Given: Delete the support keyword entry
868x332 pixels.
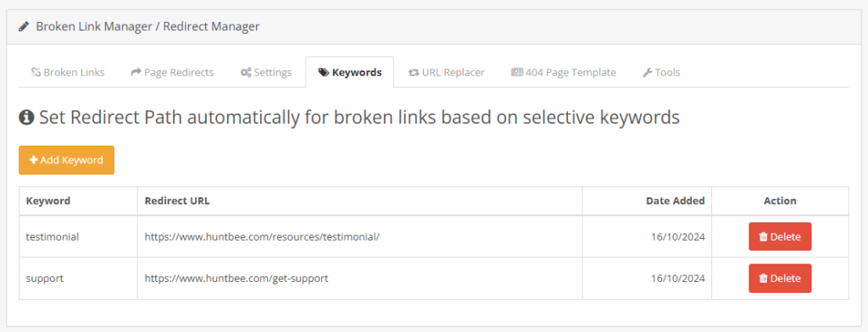Looking at the screenshot, I should (780, 279).
